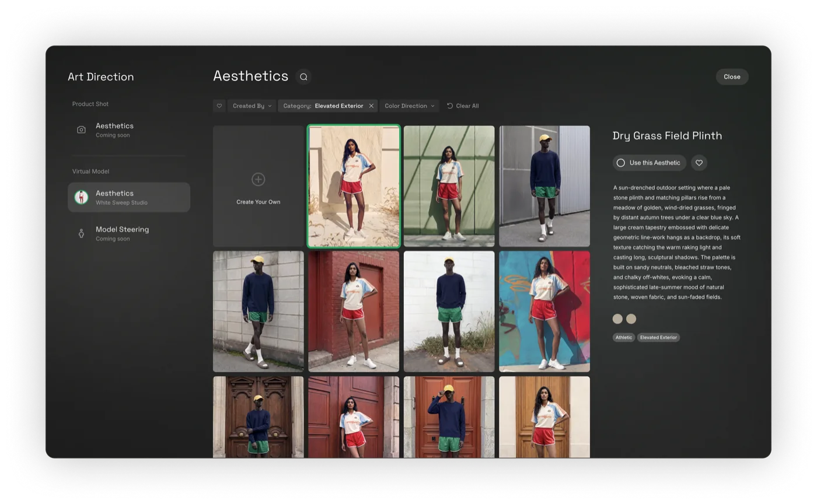Click the camera icon beside Aesthetics
This screenshot has width=817, height=504.
click(81, 129)
